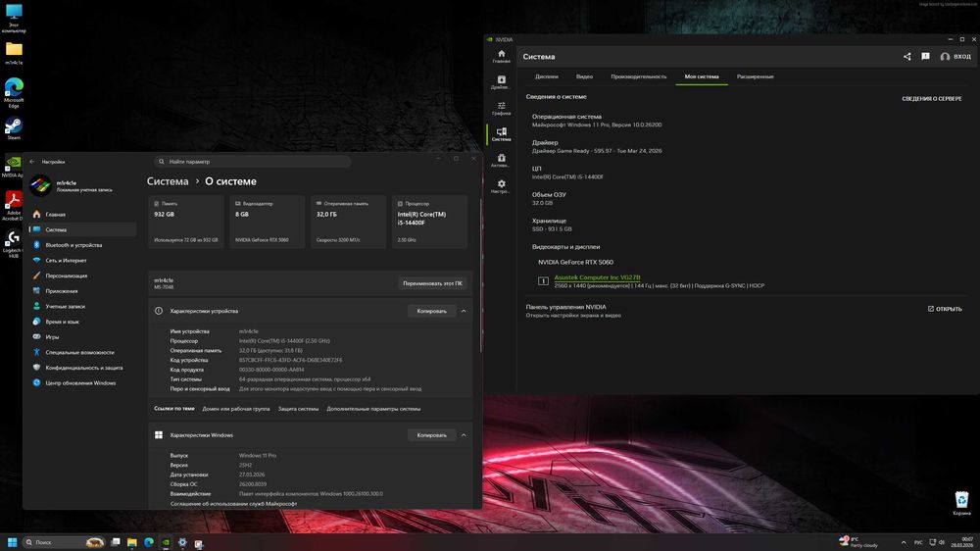Screen dimensions: 980x551
Task: Open File Explorer from taskbar
Action: [x=132, y=542]
